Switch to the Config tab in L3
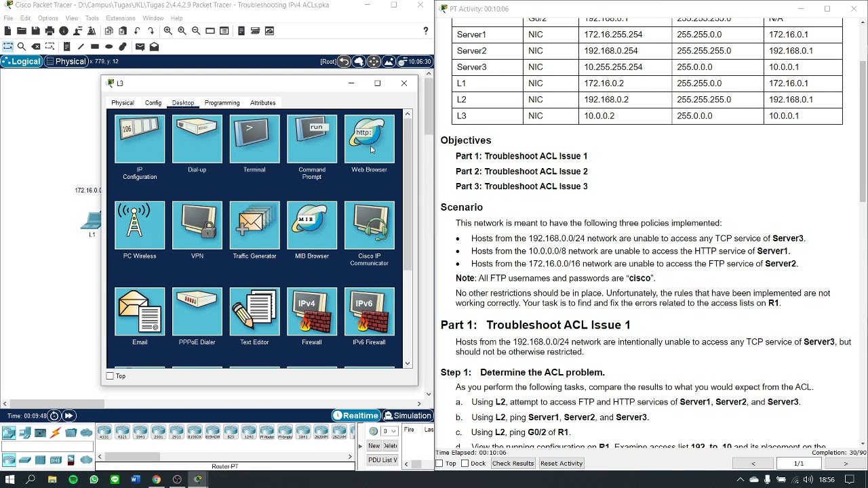The width and height of the screenshot is (868, 488). [x=153, y=103]
